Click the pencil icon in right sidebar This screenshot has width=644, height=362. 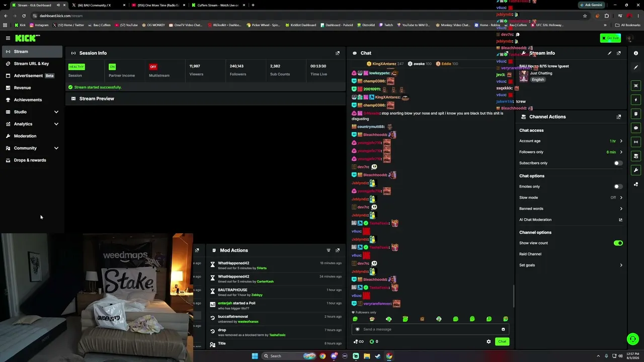pyautogui.click(x=636, y=67)
